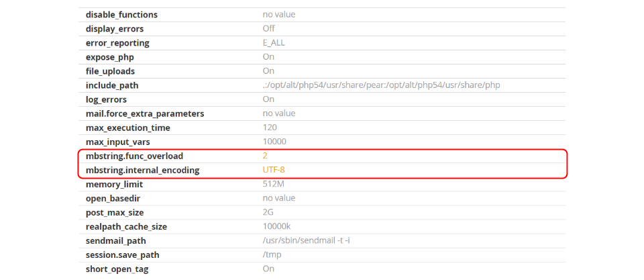Screen dimensions: 644x280
Task: Click the memory_limit 512M value
Action: click(274, 184)
